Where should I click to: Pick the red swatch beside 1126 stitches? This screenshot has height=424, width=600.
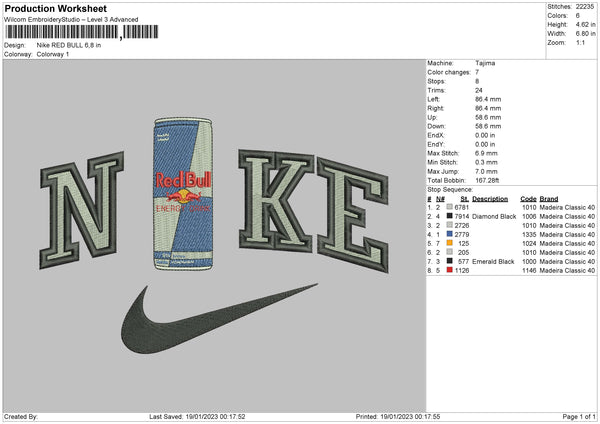[450, 270]
